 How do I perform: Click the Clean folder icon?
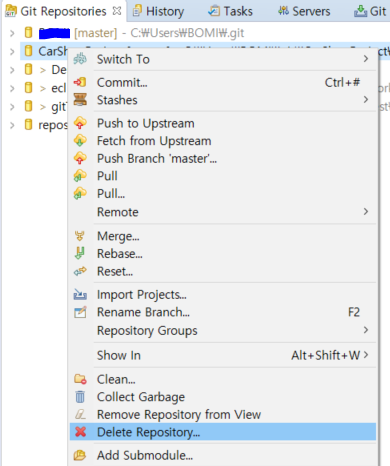(x=80, y=379)
